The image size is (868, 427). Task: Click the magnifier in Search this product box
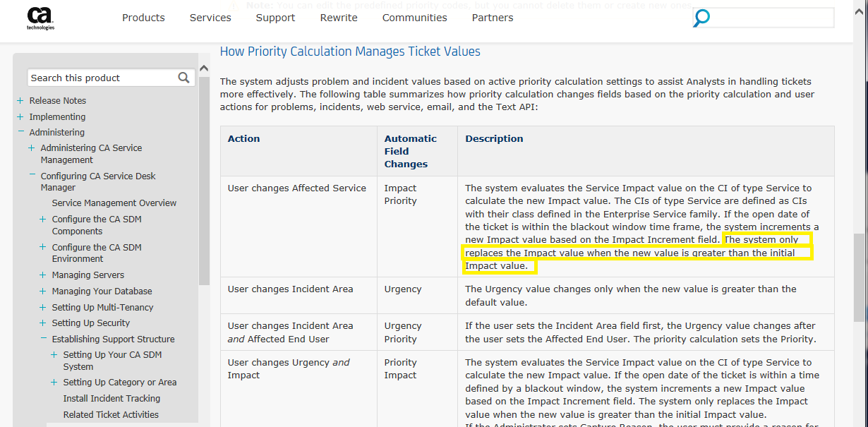183,78
